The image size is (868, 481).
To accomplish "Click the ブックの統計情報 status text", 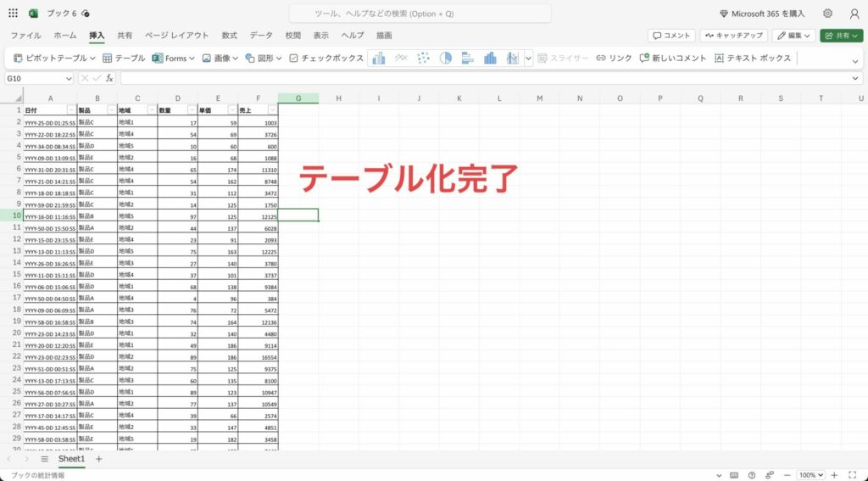I will click(x=37, y=475).
